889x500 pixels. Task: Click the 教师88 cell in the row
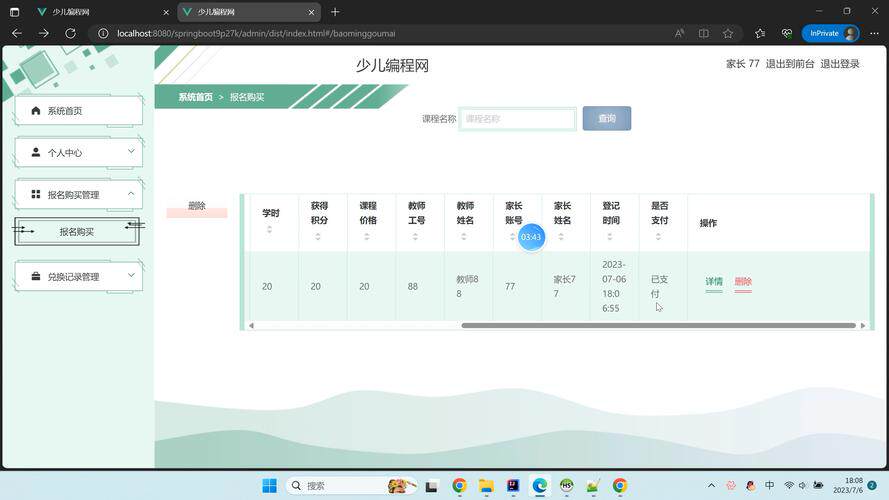(467, 286)
